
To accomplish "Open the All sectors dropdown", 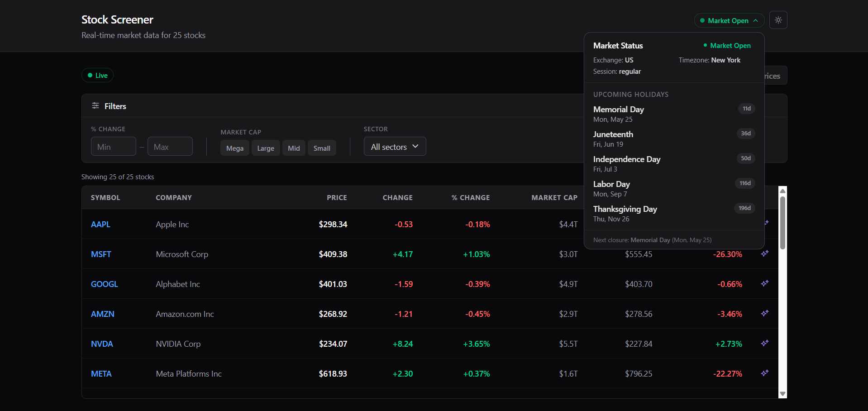I will pyautogui.click(x=395, y=146).
